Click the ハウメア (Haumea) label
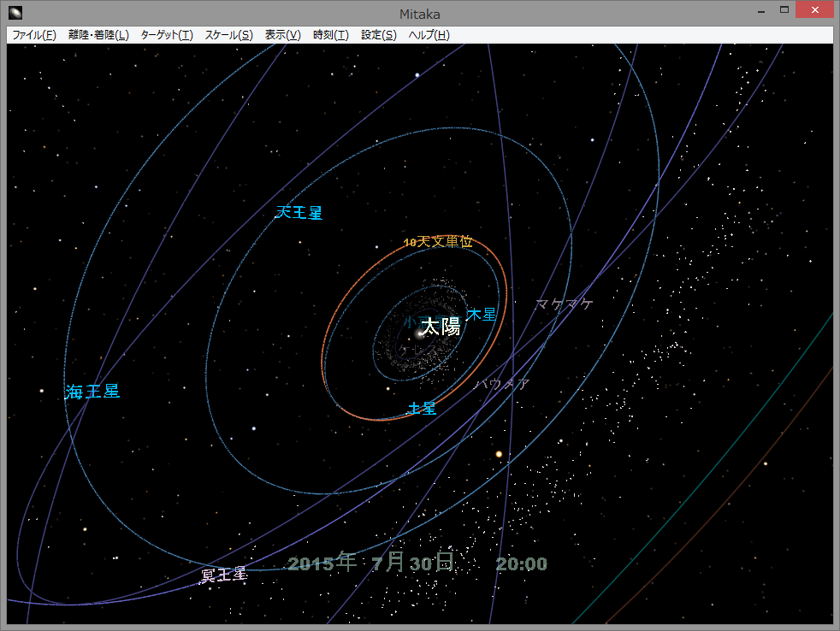 coord(502,384)
